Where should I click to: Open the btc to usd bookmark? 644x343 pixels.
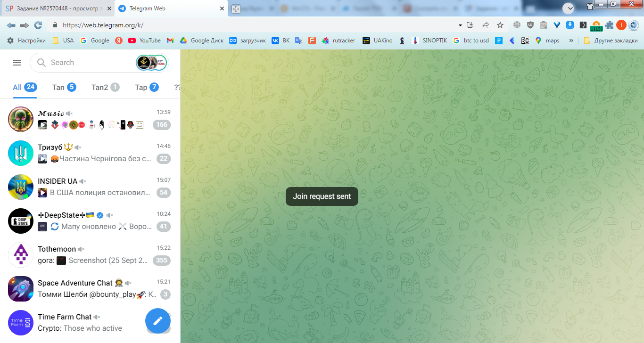click(x=471, y=41)
